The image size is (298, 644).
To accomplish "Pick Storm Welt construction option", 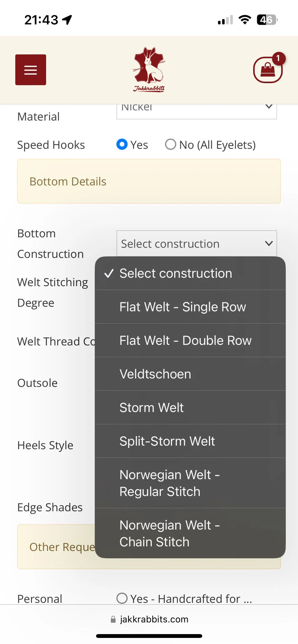I will (151, 408).
